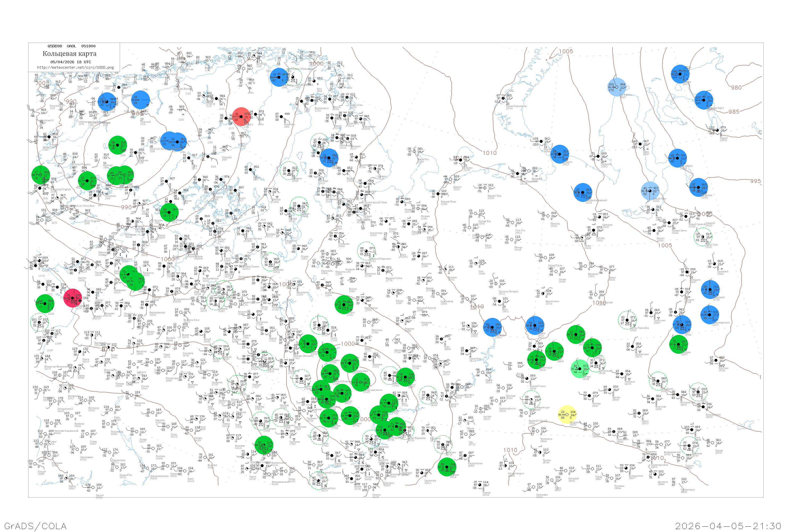The image size is (798, 532).
Task: Click the Кольцевая карта title
Action: (x=69, y=54)
